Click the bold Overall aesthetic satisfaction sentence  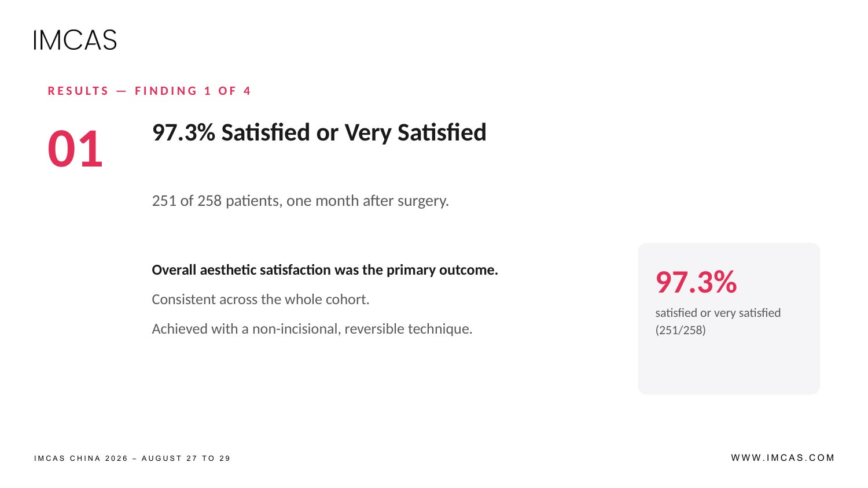pyautogui.click(x=325, y=270)
